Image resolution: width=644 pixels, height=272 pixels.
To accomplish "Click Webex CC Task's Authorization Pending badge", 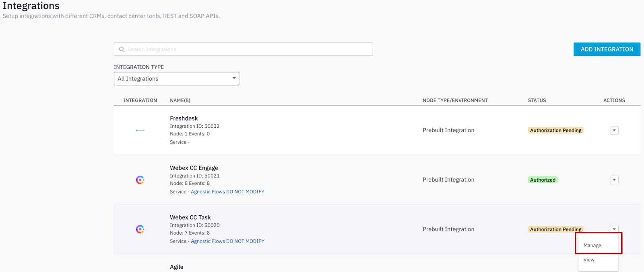I will [x=556, y=229].
